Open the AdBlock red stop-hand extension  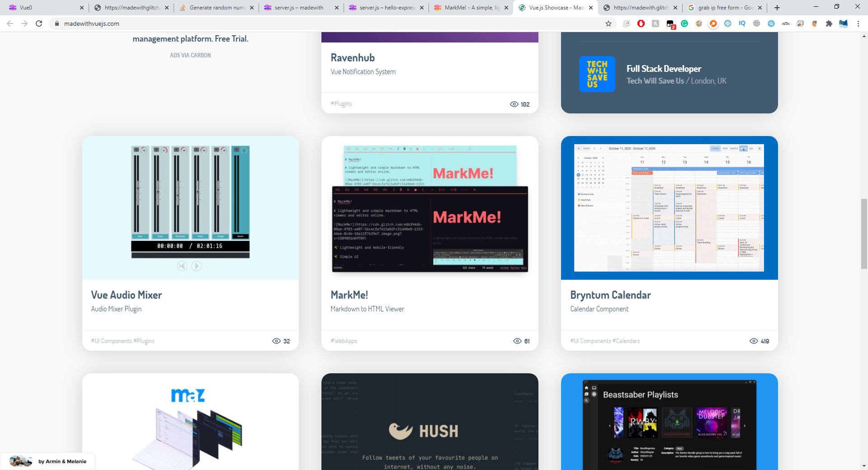[641, 23]
